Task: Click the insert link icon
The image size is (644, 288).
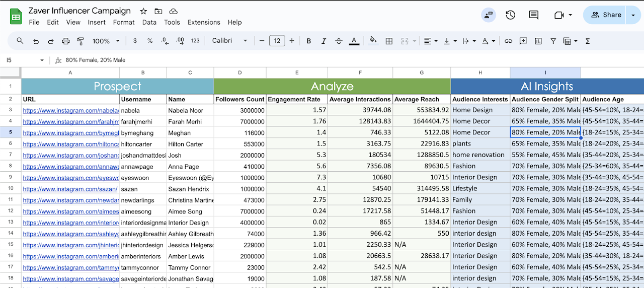Action: point(508,41)
